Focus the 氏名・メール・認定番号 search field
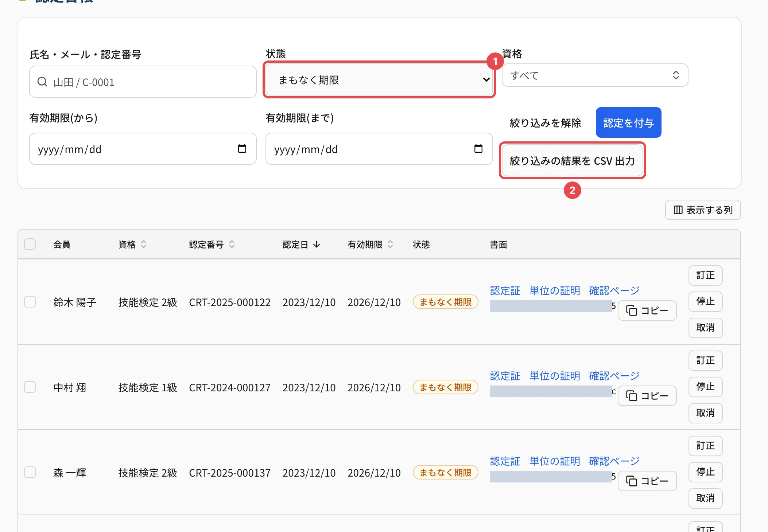The image size is (768, 532). [143, 82]
